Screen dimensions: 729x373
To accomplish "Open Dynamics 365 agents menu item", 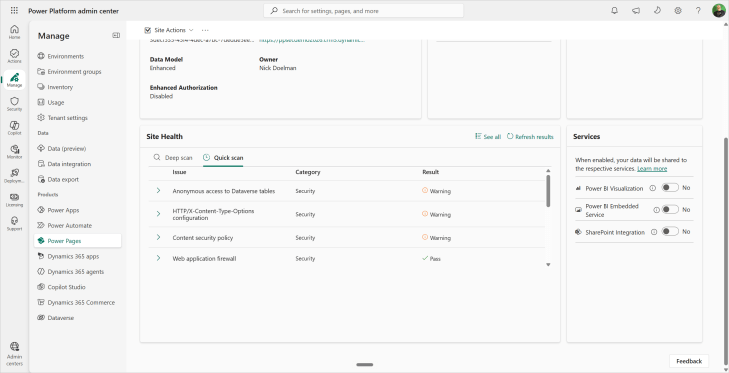I will coord(77,272).
